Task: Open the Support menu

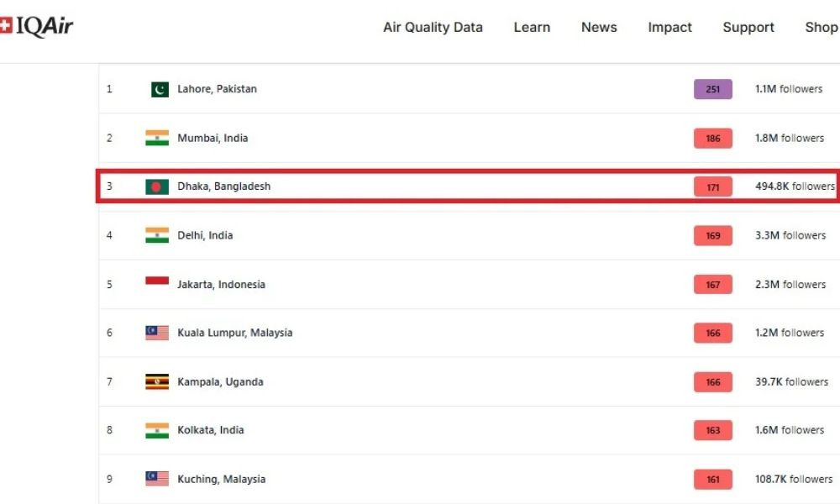Action: click(748, 28)
